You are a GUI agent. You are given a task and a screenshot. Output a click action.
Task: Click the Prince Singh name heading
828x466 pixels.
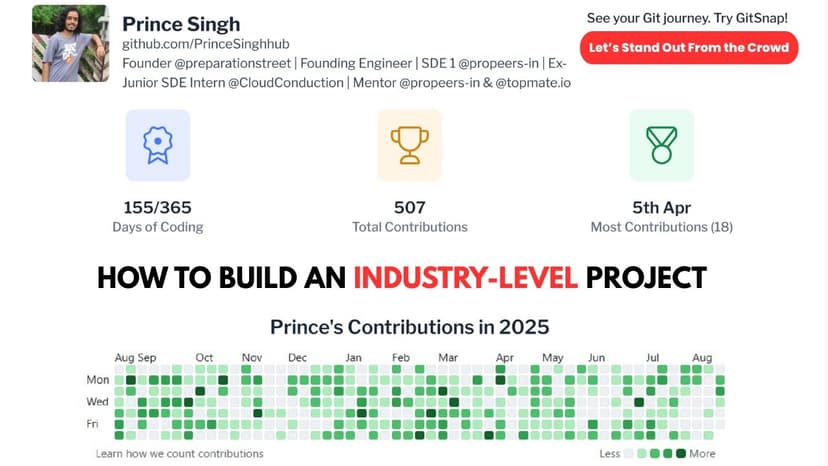(x=181, y=23)
